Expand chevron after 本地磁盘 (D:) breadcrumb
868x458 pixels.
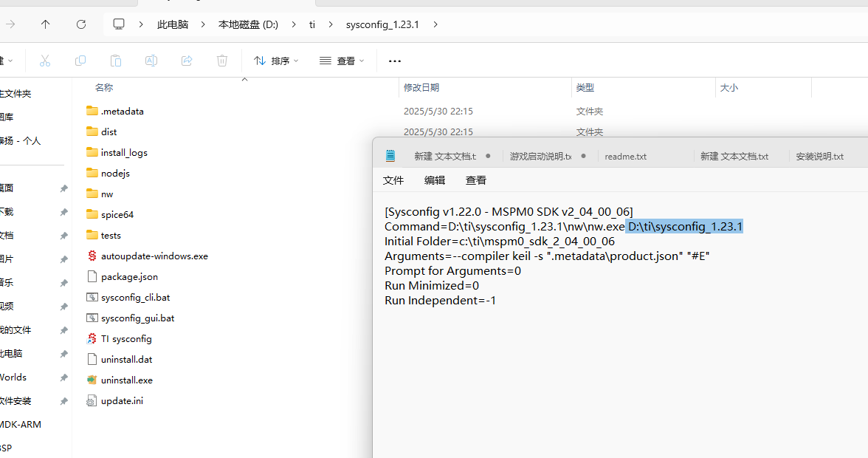tap(294, 24)
